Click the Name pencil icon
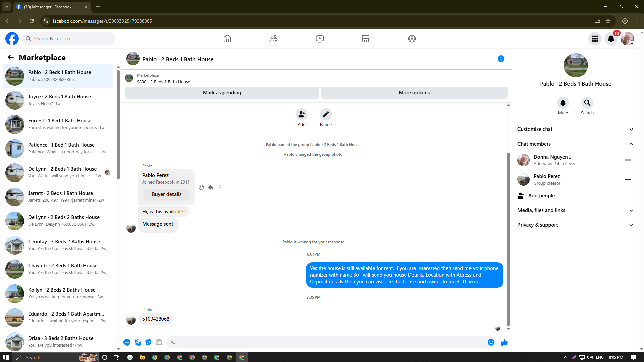 (x=326, y=114)
